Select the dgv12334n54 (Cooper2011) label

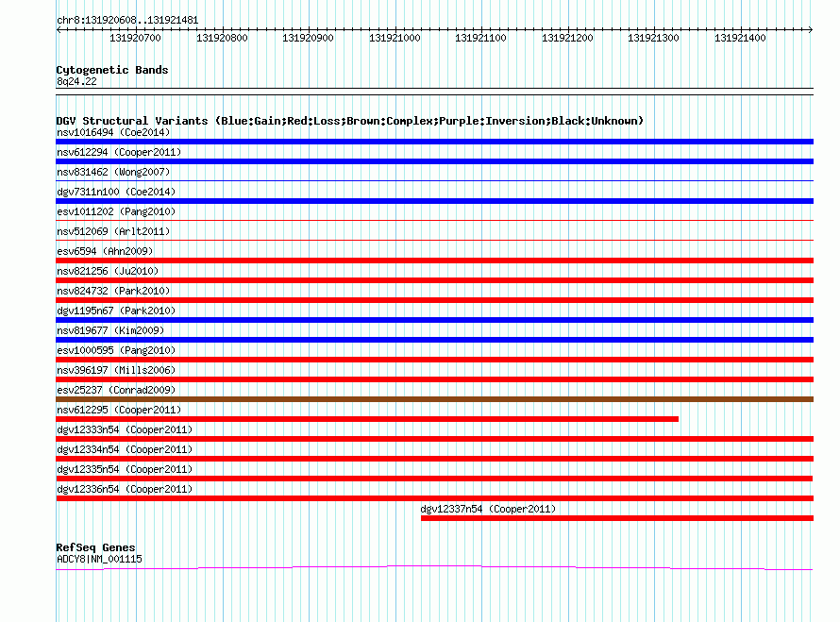pyautogui.click(x=125, y=449)
